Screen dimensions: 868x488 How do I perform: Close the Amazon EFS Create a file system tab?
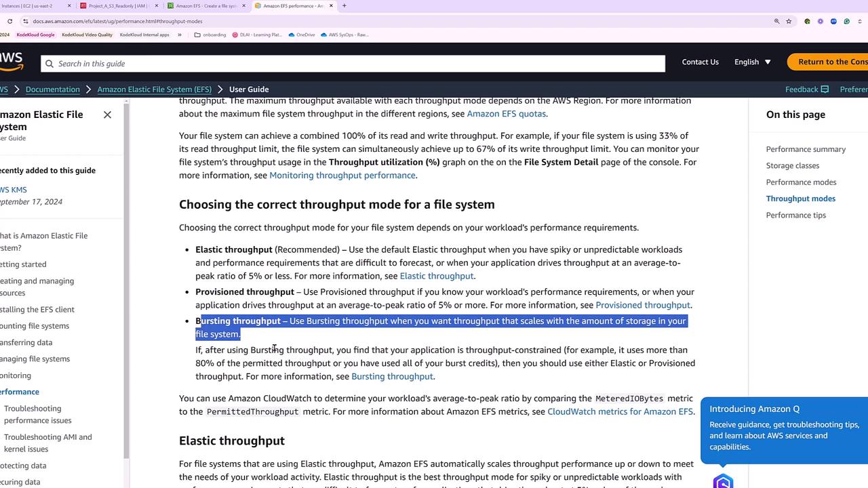coord(244,5)
